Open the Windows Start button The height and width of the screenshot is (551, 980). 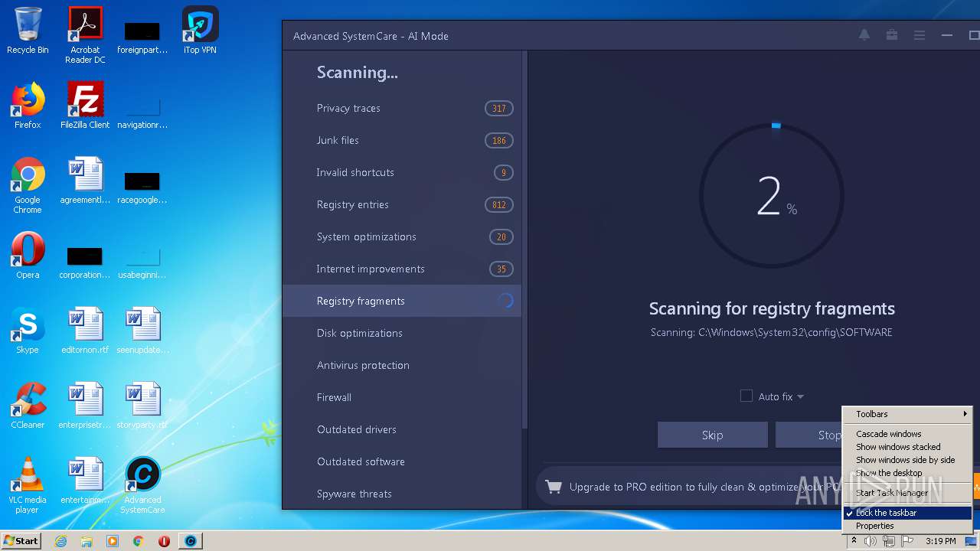click(21, 541)
